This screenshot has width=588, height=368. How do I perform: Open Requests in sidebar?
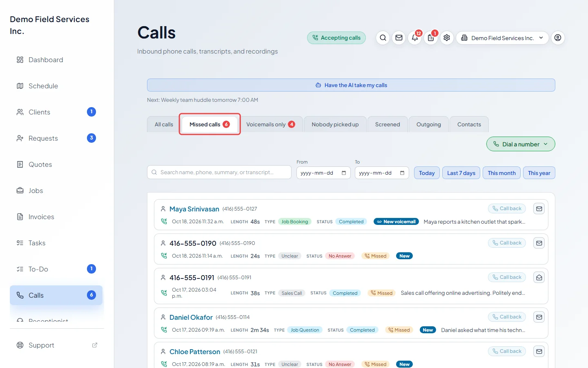coord(56,138)
